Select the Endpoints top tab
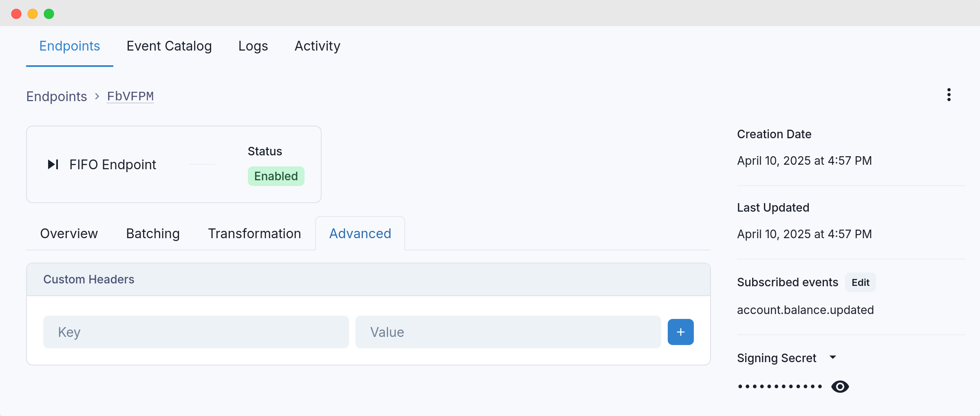Screen dimensions: 980x416 pyautogui.click(x=70, y=46)
